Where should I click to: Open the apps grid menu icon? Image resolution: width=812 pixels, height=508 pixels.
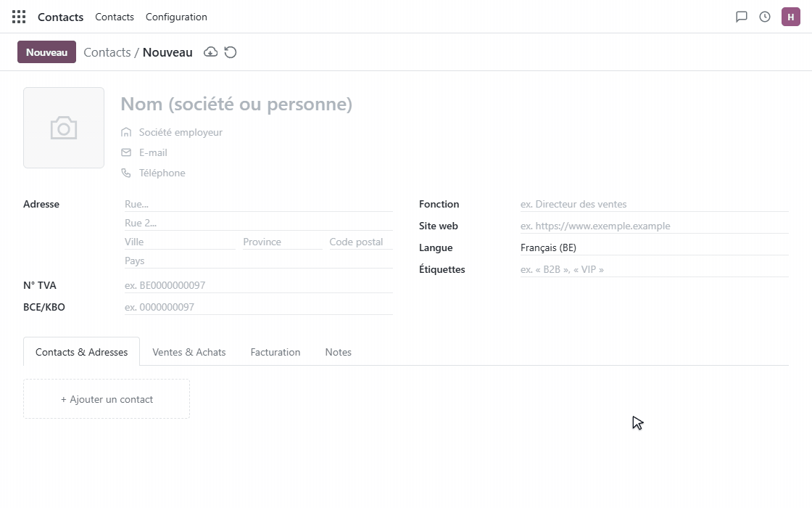click(x=19, y=17)
